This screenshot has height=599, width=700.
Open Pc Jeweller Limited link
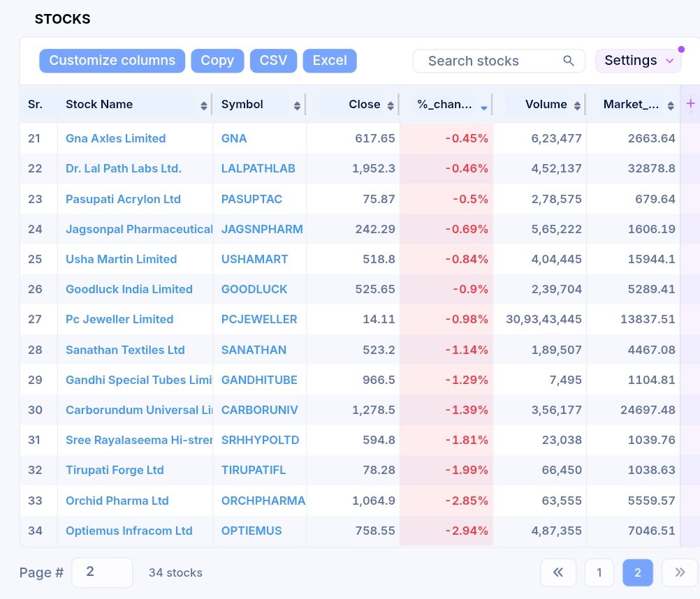tap(119, 319)
